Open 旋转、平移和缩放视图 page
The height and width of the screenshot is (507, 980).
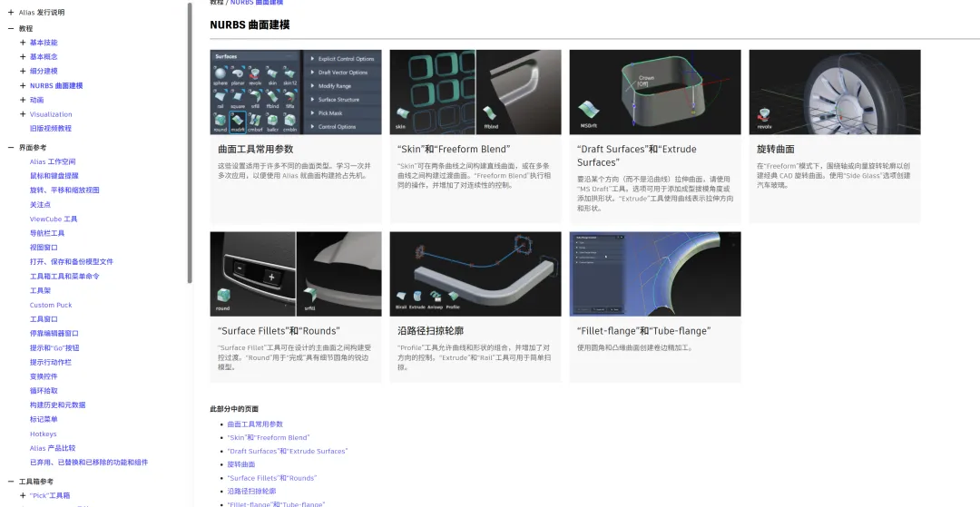[x=64, y=190]
